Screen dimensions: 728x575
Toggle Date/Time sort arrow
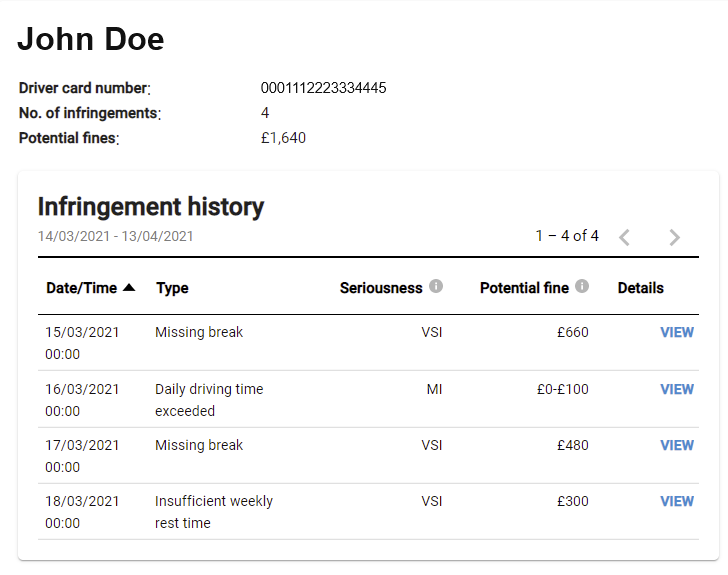coord(129,288)
